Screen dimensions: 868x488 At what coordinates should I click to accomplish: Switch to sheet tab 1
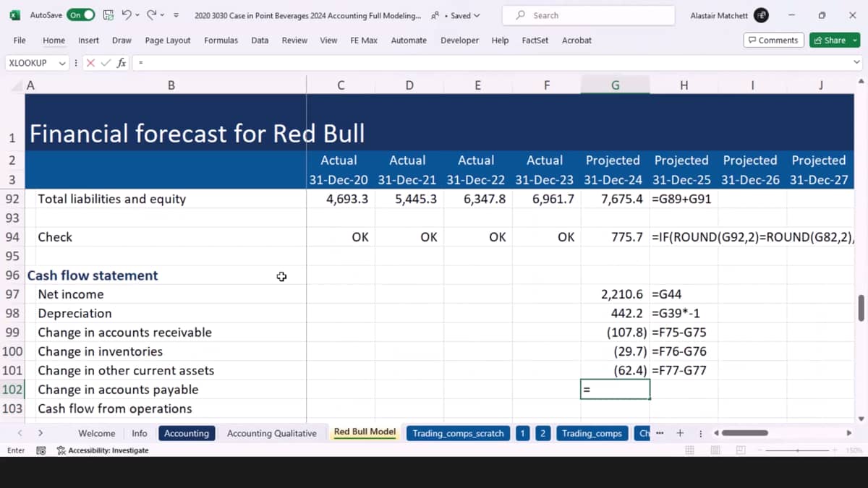click(523, 433)
